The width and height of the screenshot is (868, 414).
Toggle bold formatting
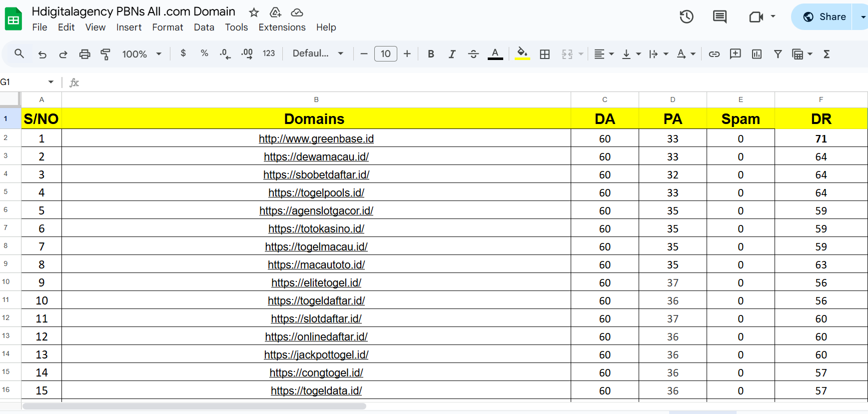[431, 54]
